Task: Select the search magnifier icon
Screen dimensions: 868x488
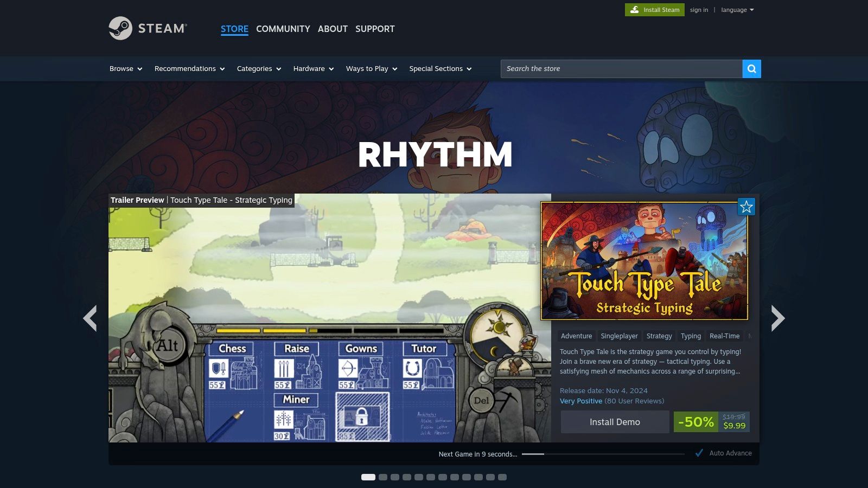Action: tap(751, 69)
